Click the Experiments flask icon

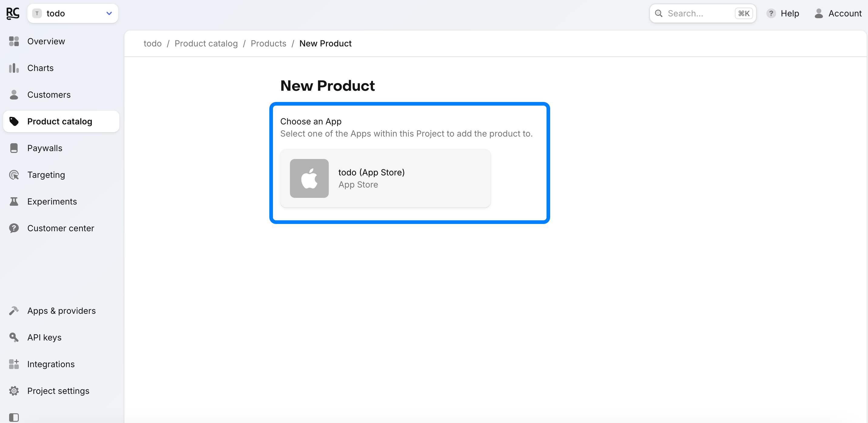[14, 201]
